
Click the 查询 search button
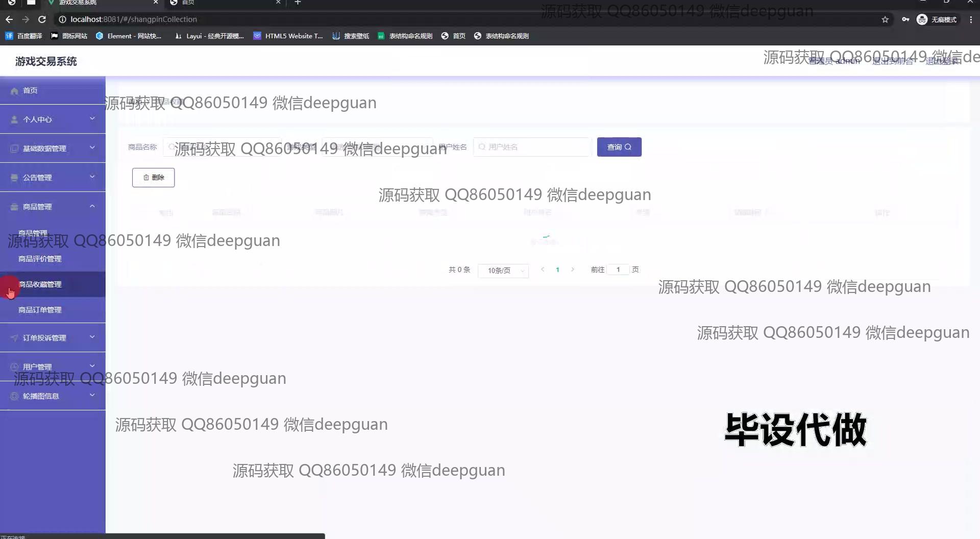pyautogui.click(x=619, y=147)
